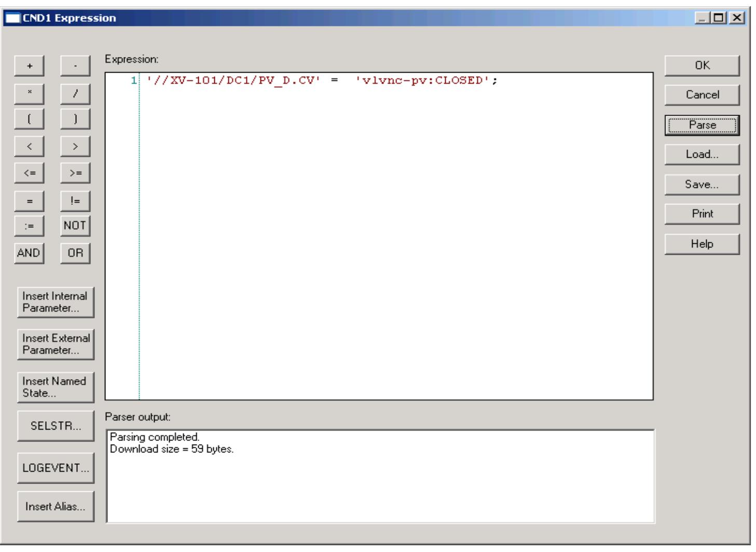Close the CND1 Expression window
This screenshot has width=756, height=552.
click(737, 18)
